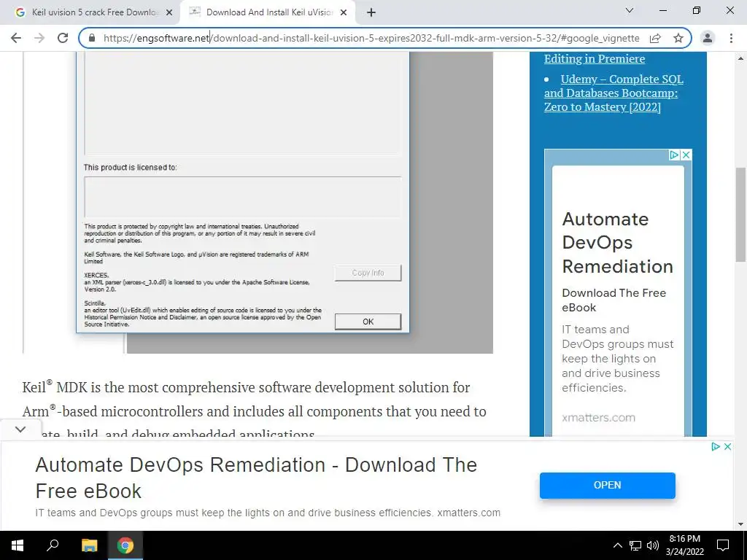Open Windows search from the taskbar

(x=53, y=545)
